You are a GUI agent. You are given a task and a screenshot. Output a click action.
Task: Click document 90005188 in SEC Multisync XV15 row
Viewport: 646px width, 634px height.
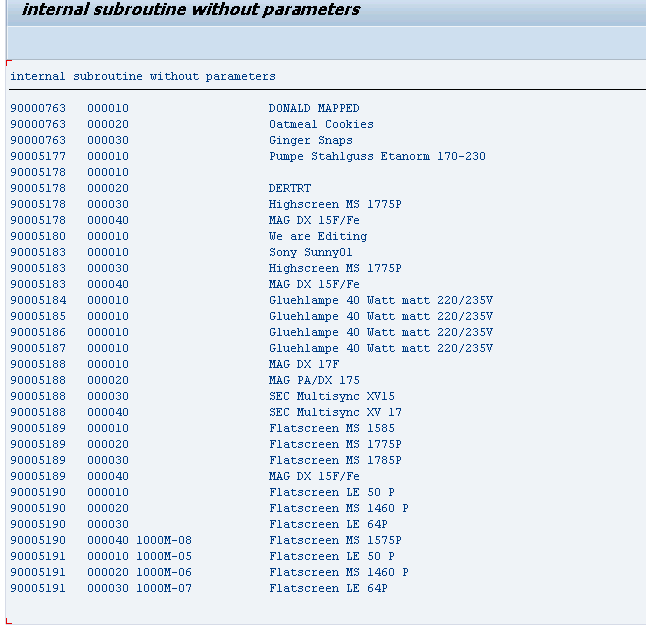pos(38,396)
